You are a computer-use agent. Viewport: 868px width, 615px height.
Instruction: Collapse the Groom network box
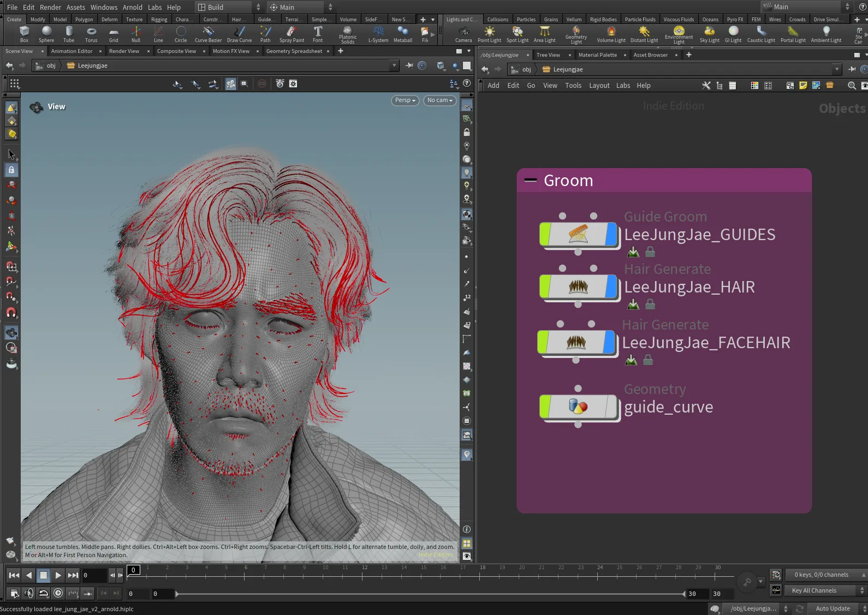(530, 180)
